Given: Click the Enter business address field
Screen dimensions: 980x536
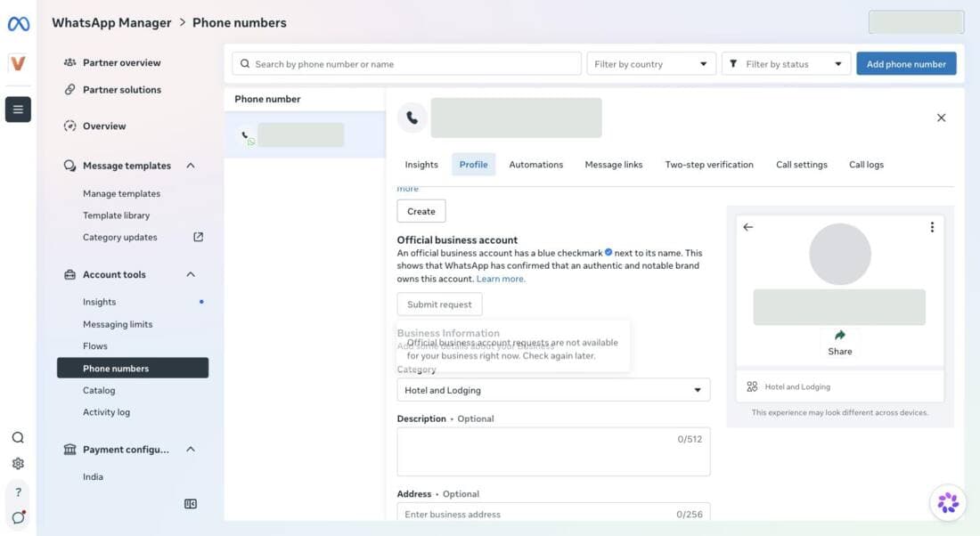Looking at the screenshot, I should tap(553, 513).
